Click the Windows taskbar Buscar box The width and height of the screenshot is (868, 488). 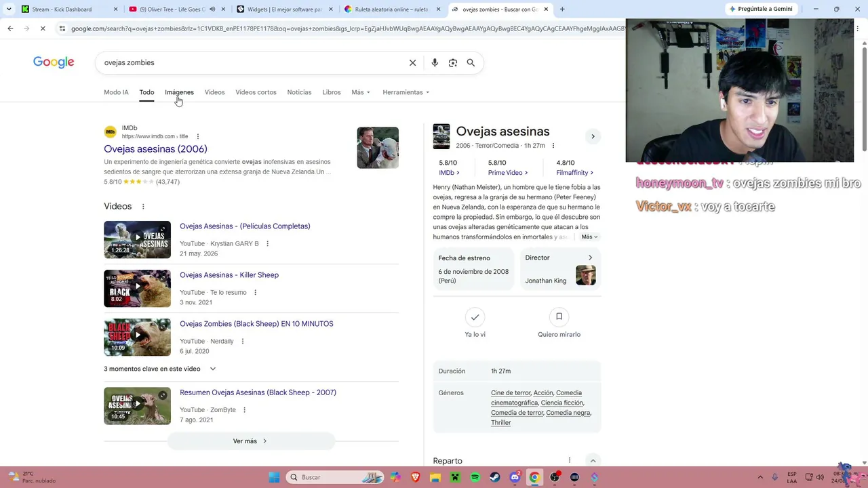click(335, 477)
